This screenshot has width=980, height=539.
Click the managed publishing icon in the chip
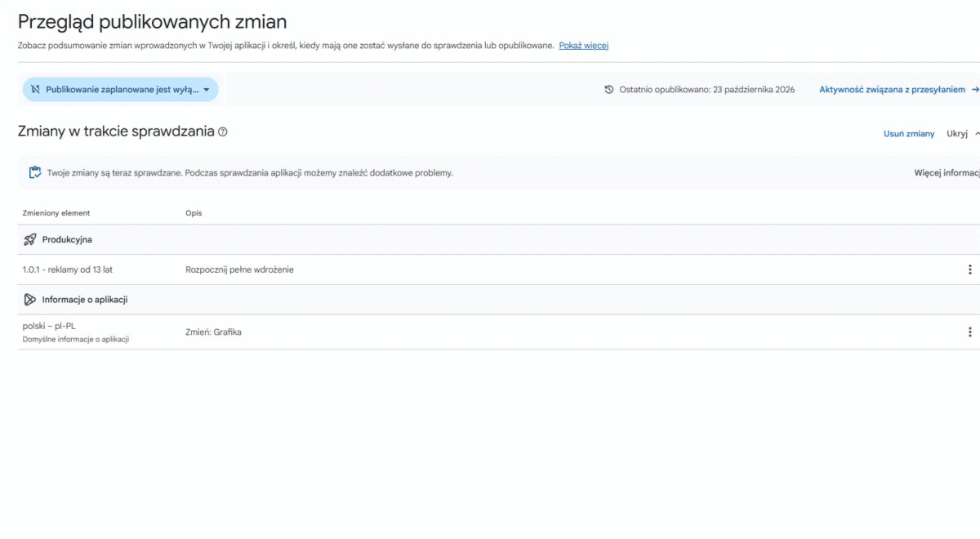[35, 90]
